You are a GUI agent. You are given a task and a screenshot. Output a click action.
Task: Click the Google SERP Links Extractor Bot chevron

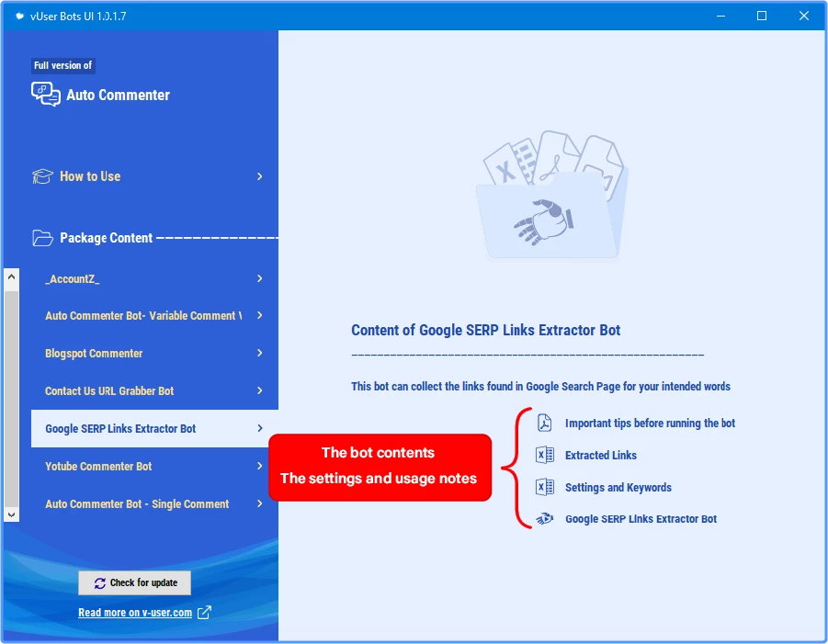(x=260, y=428)
